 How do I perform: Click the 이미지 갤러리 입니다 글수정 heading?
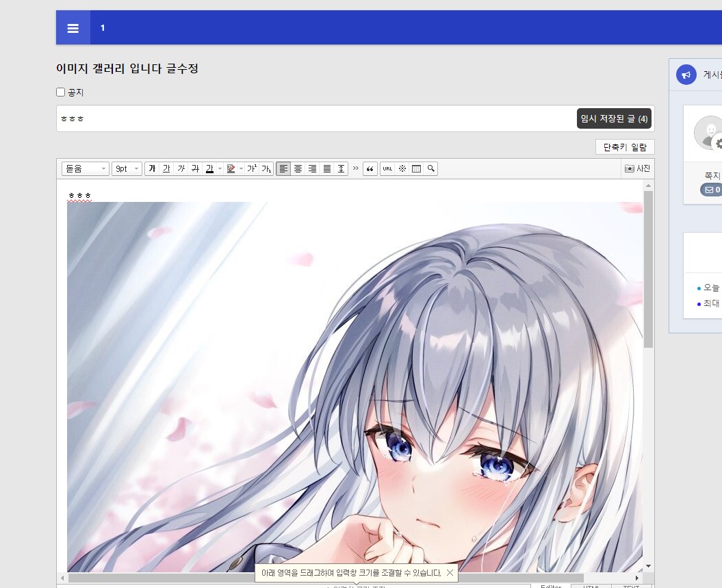[127, 68]
